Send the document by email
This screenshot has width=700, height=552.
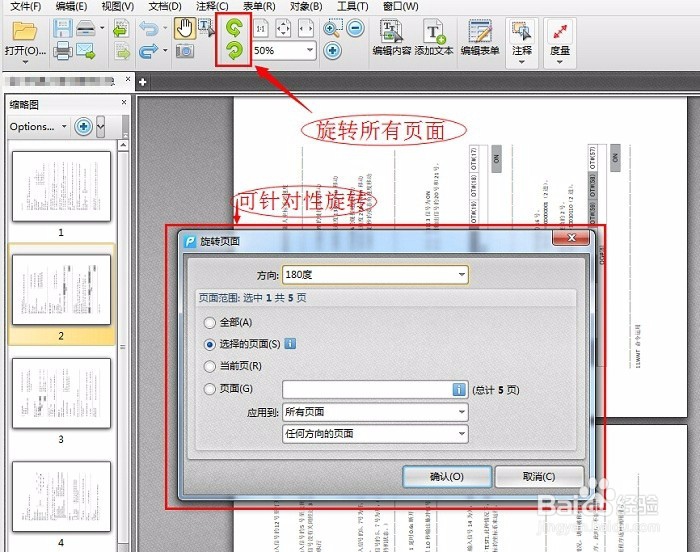tap(86, 51)
